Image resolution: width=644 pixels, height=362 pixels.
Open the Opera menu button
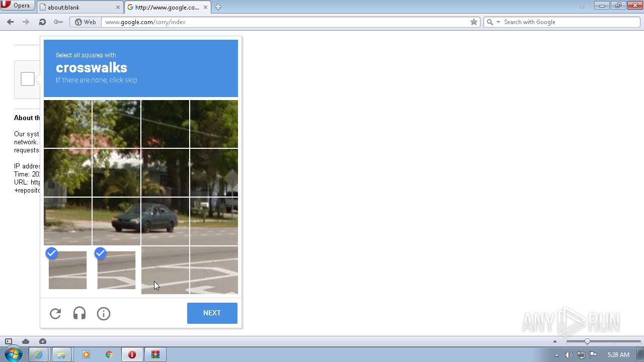click(18, 6)
